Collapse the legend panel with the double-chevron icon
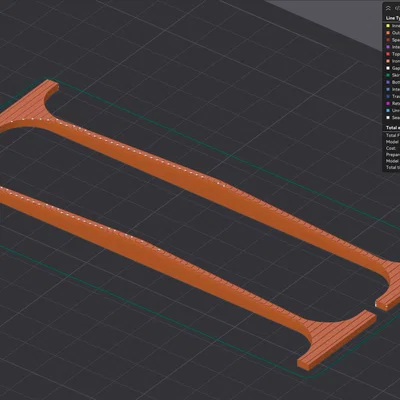Image resolution: width=400 pixels, height=400 pixels. point(388,8)
